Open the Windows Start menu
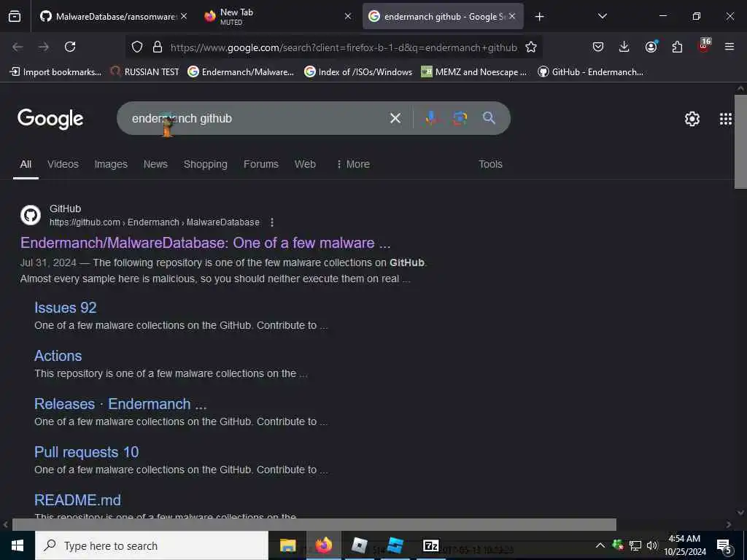 18,545
